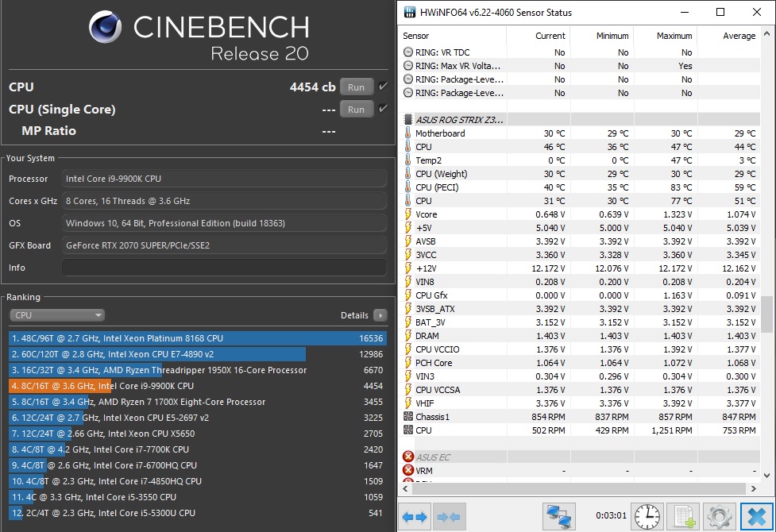776x532 pixels.
Task: Select the Xeon X5650 ranking row
Action: tap(198, 434)
